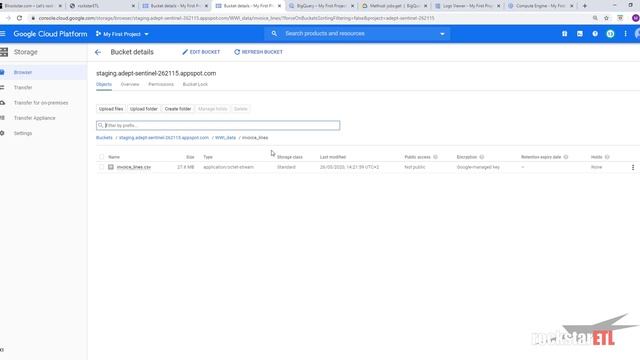Switch to the BigQuery browser tab
640x360 pixels.
[320, 6]
